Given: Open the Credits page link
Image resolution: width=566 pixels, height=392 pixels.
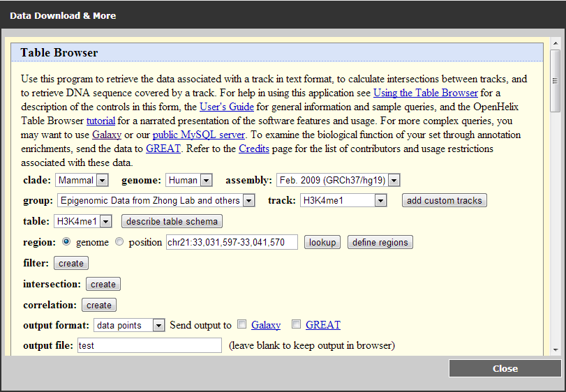Looking at the screenshot, I should [254, 149].
